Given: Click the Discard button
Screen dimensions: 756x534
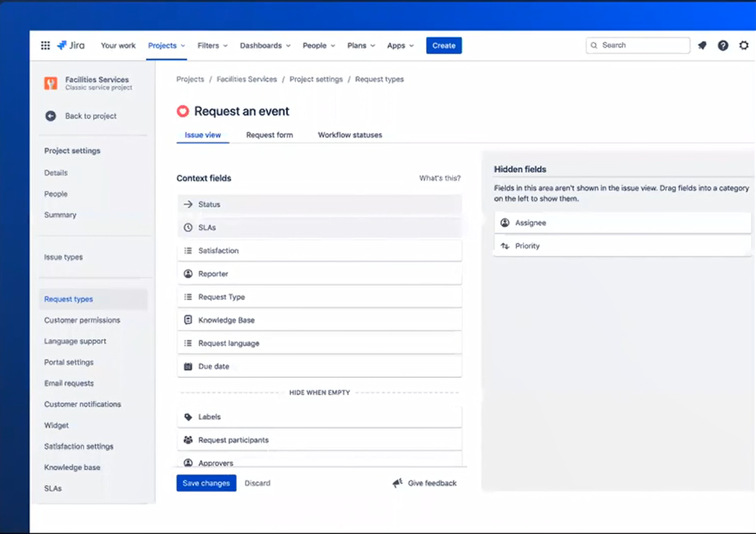Looking at the screenshot, I should tap(258, 483).
